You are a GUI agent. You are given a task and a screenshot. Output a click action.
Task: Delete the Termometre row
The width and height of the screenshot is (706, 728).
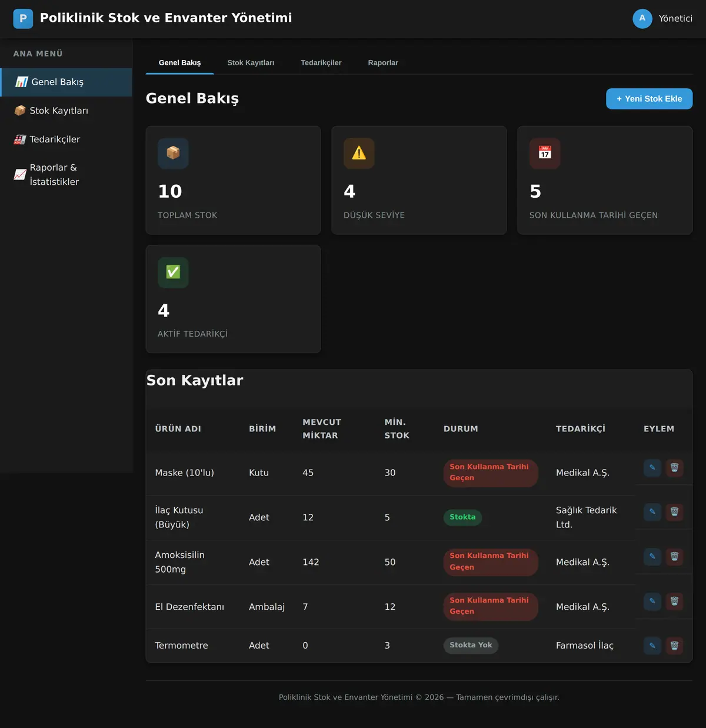point(674,646)
